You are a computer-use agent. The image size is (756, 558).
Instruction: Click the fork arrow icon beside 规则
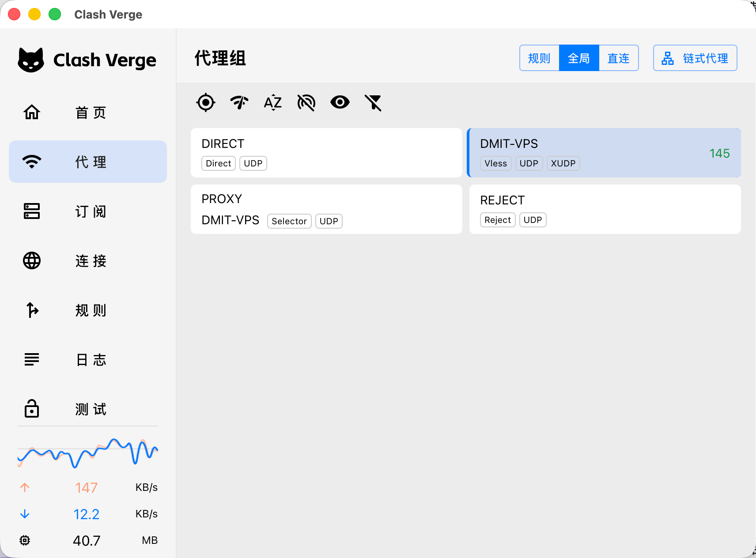(32, 310)
